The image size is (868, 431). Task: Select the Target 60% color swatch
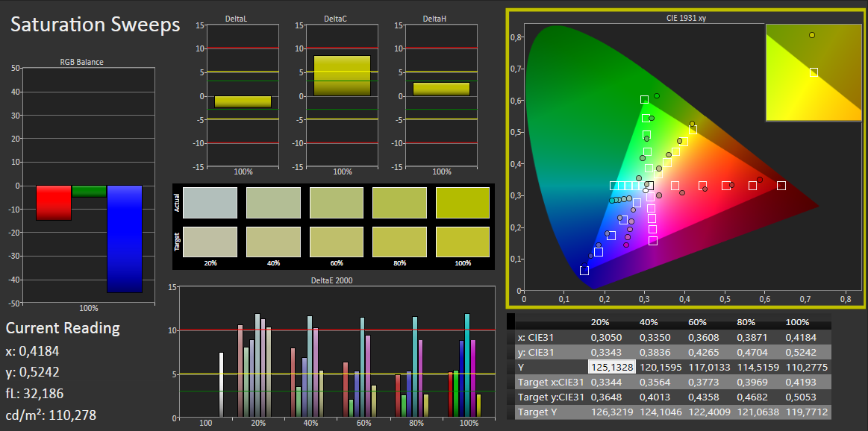(x=336, y=242)
